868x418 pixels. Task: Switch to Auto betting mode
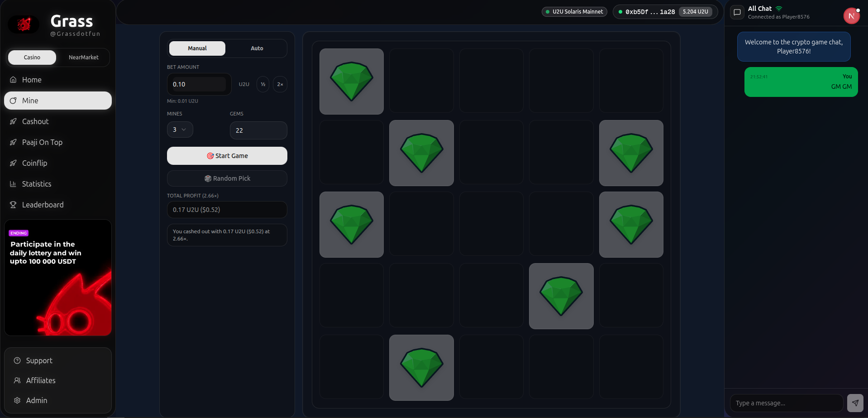pos(257,48)
